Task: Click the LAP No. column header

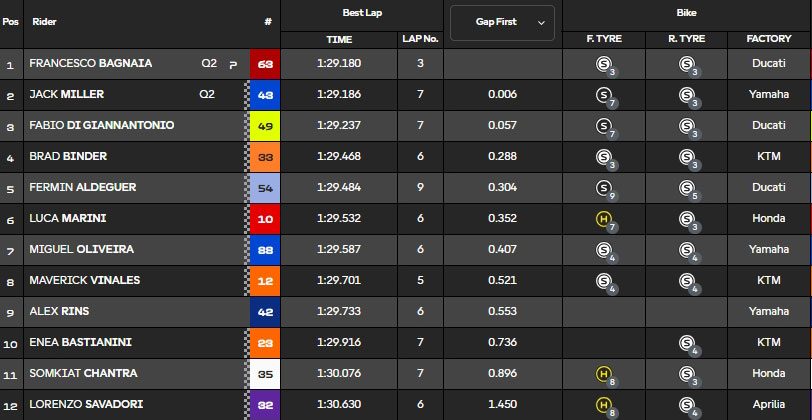Action: pos(420,39)
